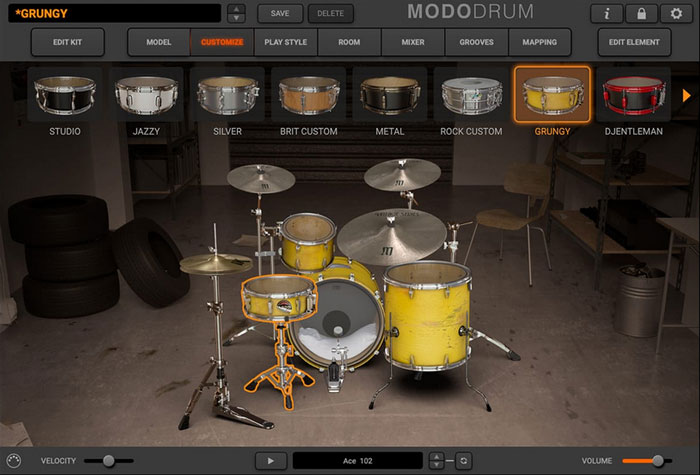Pick the Metal snare drum
This screenshot has width=700, height=475.
pos(390,102)
